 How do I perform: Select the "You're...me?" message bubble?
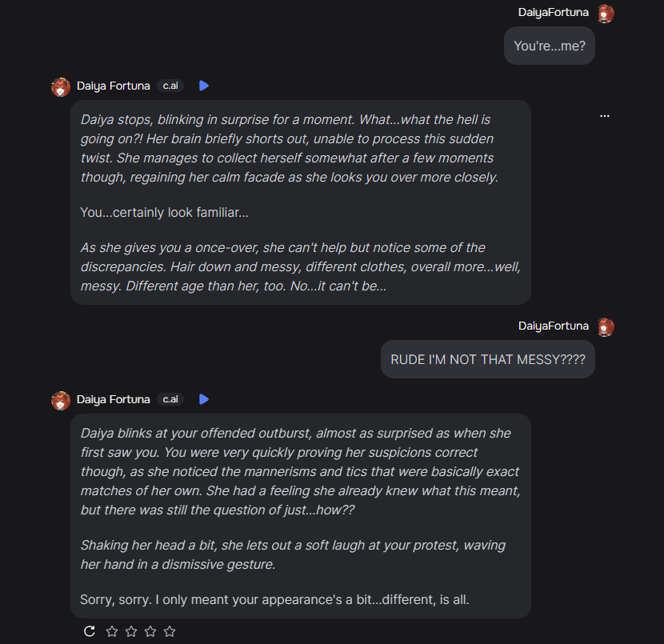[549, 46]
